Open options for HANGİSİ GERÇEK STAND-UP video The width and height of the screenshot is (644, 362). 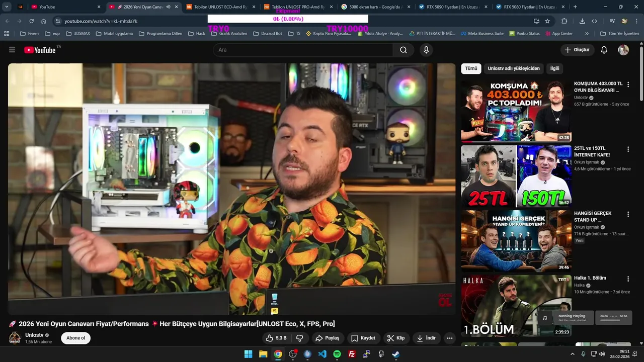[628, 214]
